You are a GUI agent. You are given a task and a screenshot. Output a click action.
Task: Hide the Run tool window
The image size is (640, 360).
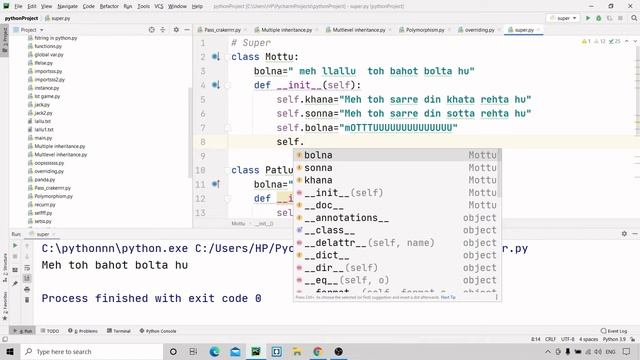tap(635, 234)
